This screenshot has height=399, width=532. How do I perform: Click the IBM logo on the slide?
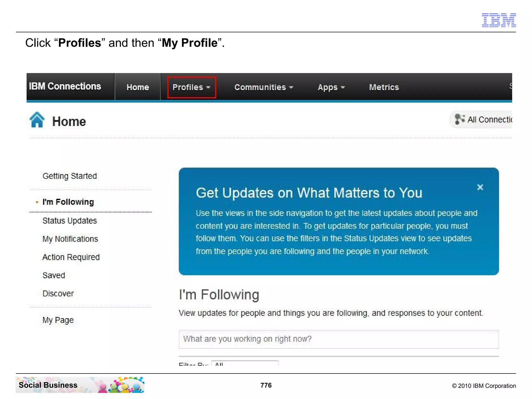tap(499, 20)
